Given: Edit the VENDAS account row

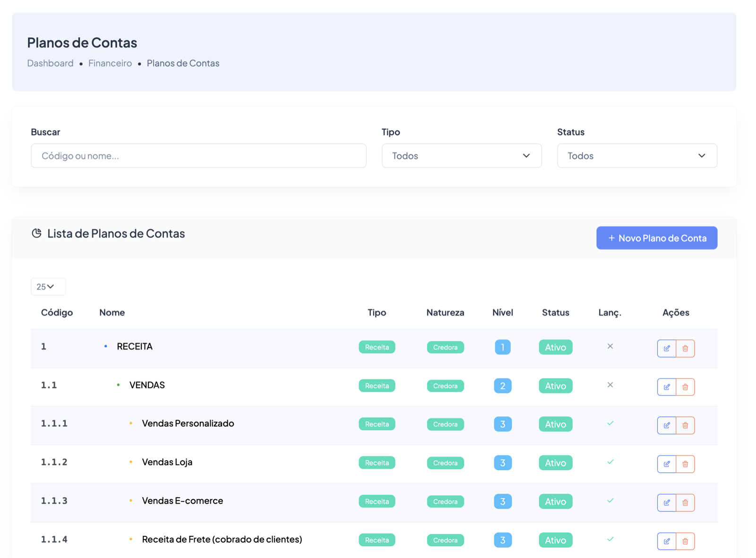Looking at the screenshot, I should click(x=666, y=387).
